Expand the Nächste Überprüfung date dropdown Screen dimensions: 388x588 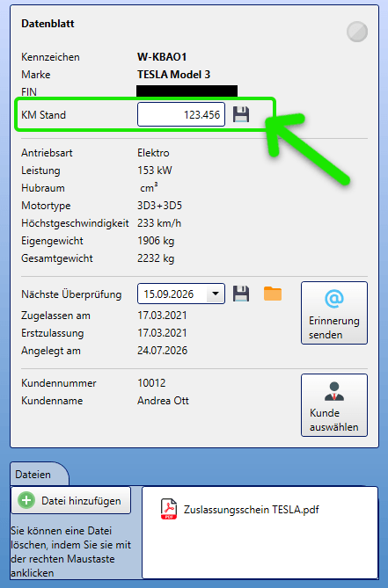[216, 294]
